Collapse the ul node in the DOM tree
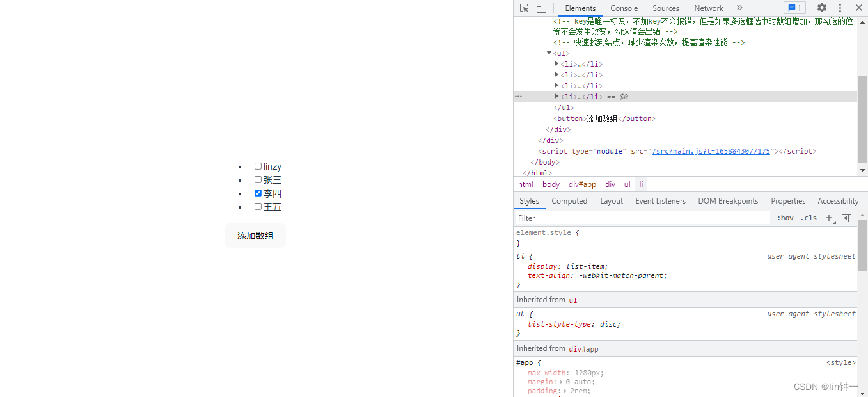This screenshot has height=397, width=868. tap(549, 53)
